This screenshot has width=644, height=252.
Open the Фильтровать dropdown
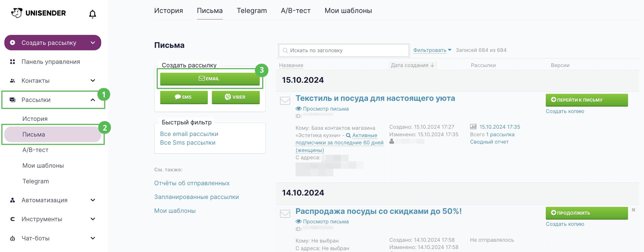(x=432, y=50)
